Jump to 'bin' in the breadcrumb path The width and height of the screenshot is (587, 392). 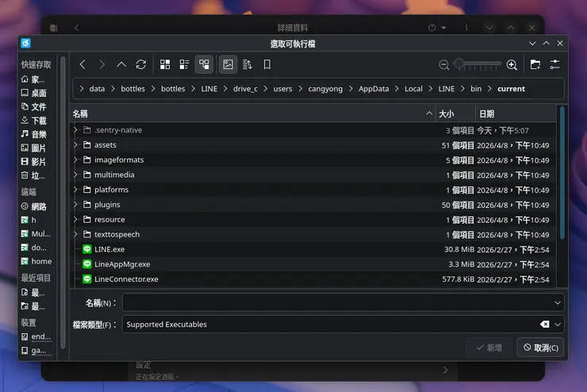pos(476,89)
